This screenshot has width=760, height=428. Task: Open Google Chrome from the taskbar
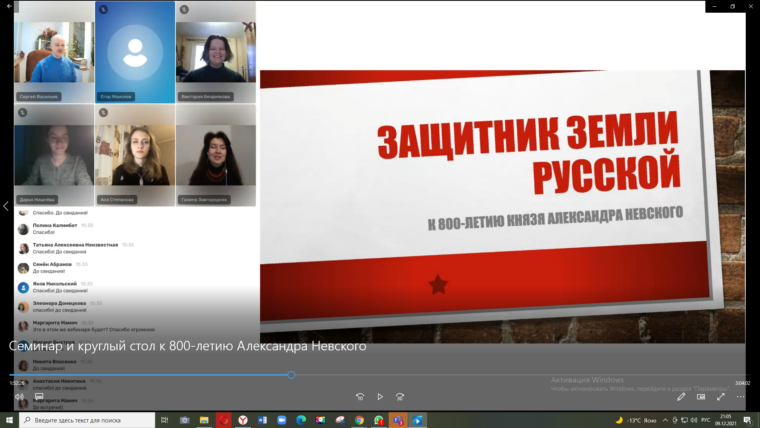pyautogui.click(x=359, y=420)
